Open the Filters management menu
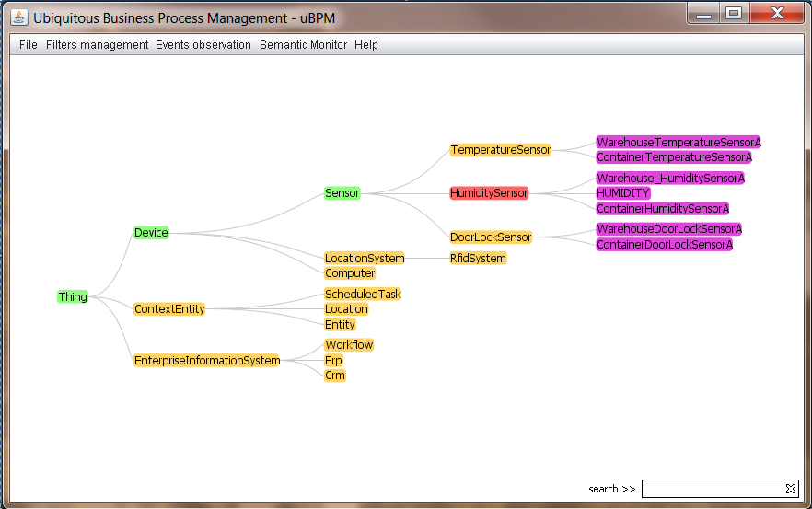Image resolution: width=812 pixels, height=509 pixels. click(97, 45)
